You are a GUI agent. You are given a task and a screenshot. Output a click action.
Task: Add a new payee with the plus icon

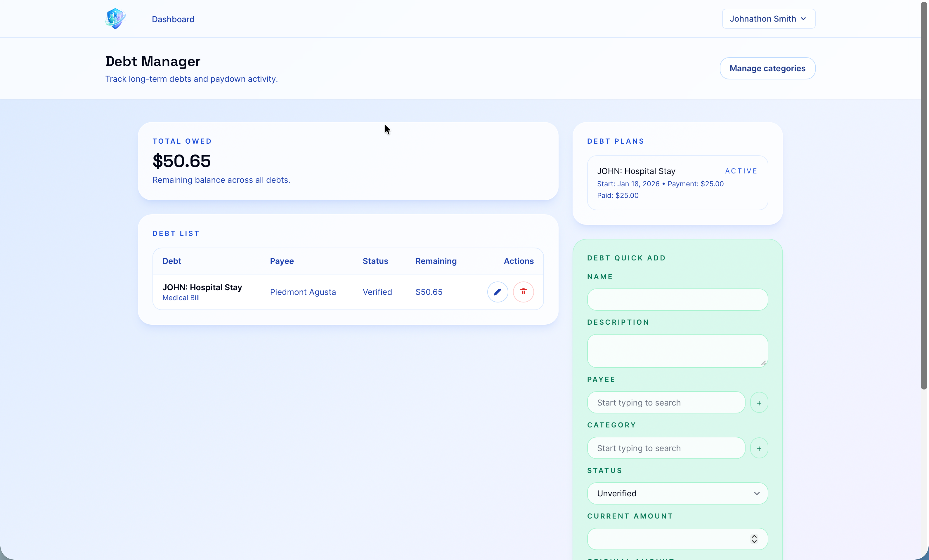759,402
